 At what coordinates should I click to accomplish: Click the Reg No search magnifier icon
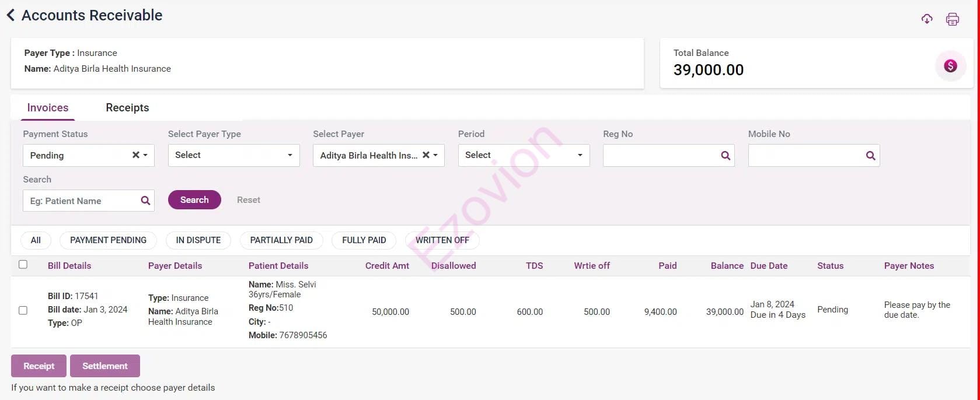726,156
